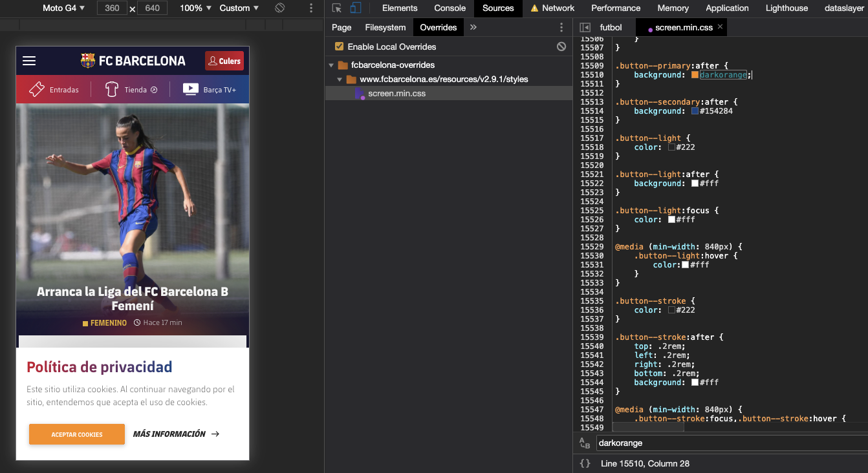Open the Tienda shop link
Image resolution: width=868 pixels, height=473 pixels.
[x=131, y=90]
